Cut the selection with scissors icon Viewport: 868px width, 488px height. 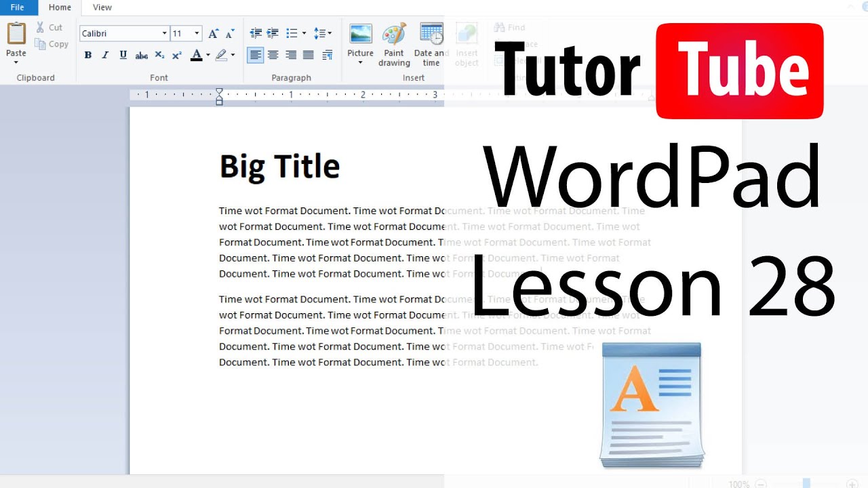(49, 27)
